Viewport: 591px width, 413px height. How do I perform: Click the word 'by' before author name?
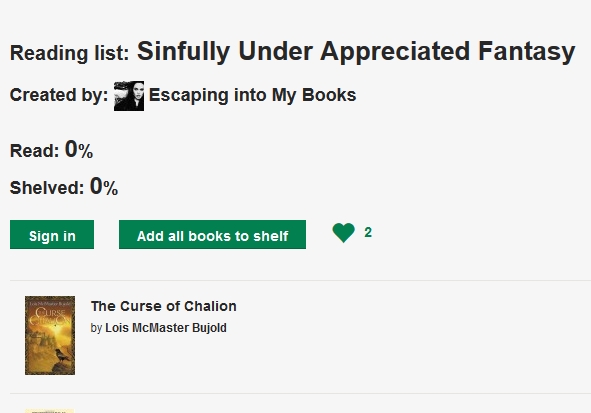click(96, 328)
